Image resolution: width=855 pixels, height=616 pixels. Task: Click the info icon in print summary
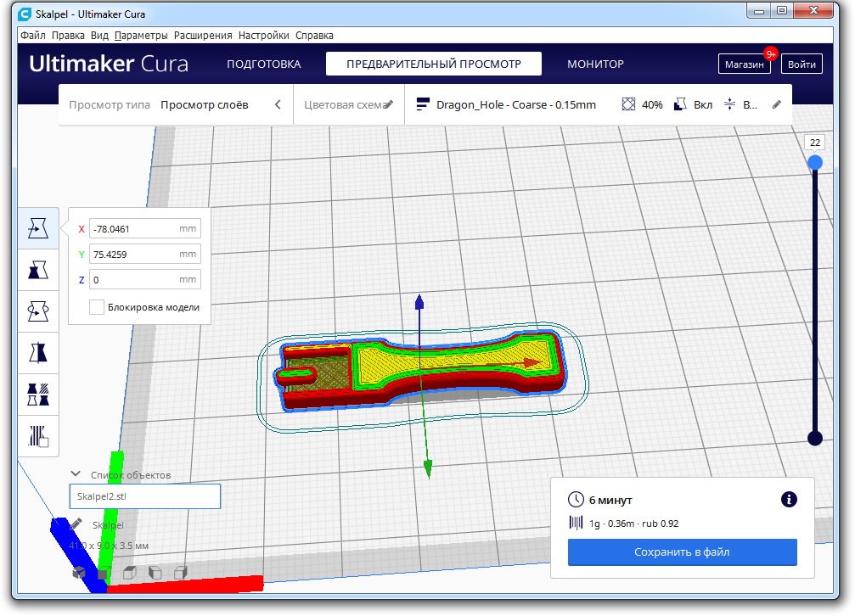coord(789,499)
